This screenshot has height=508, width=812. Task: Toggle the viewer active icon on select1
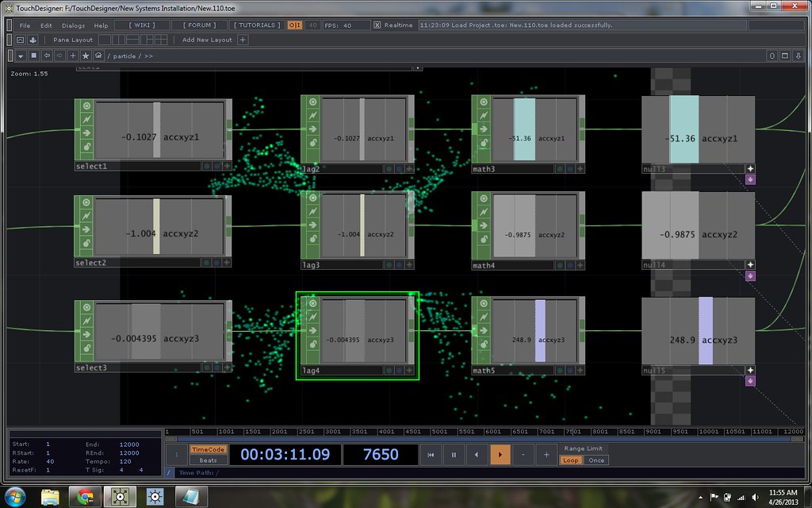tap(84, 105)
